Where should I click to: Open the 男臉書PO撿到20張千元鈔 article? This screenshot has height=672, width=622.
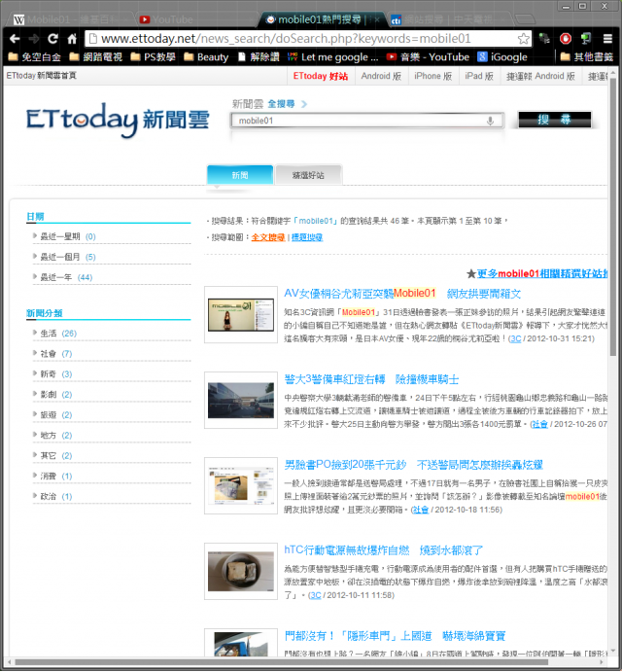click(x=413, y=465)
